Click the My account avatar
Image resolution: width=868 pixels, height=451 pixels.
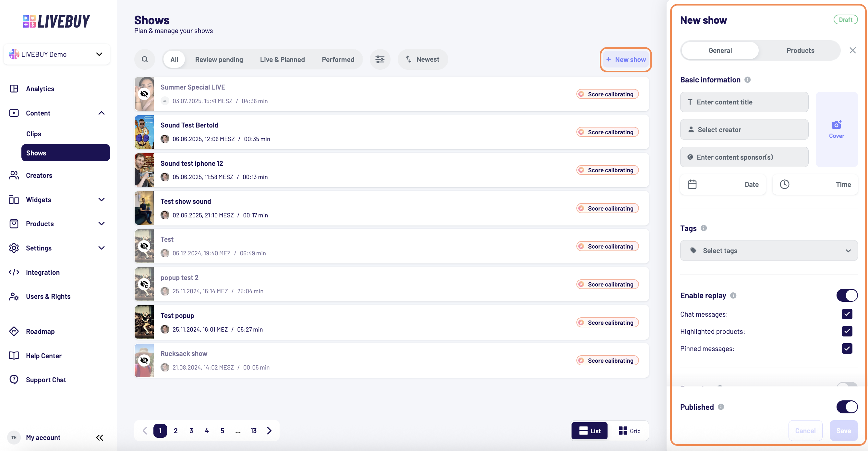click(14, 437)
